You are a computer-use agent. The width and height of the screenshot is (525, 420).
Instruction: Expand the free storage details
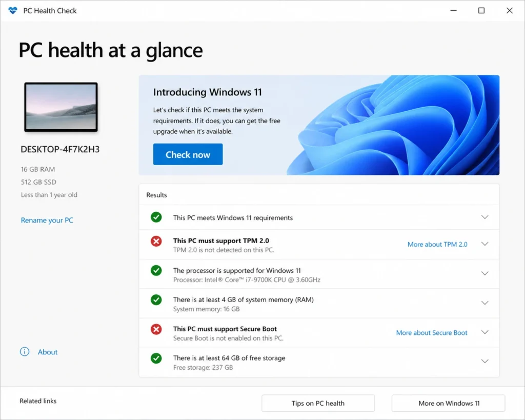[x=485, y=361]
